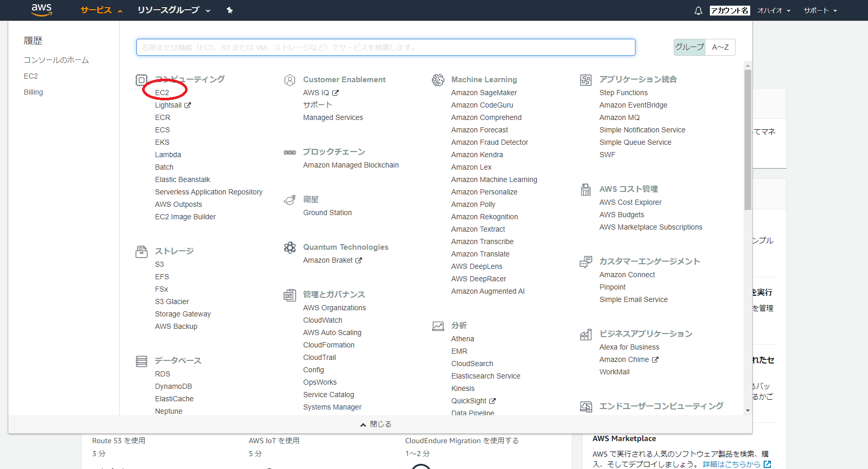Open notifications via the bell icon
Viewport: 868px width, 469px height.
pyautogui.click(x=698, y=10)
